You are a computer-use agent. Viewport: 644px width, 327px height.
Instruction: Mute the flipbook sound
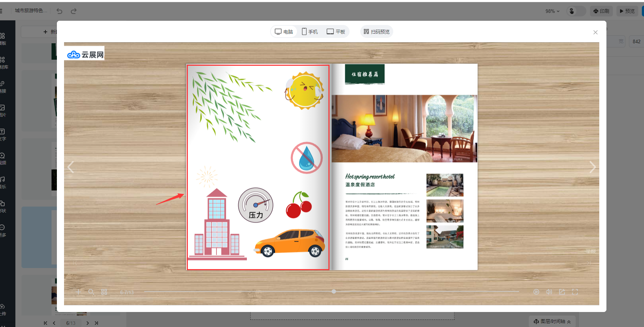click(549, 292)
